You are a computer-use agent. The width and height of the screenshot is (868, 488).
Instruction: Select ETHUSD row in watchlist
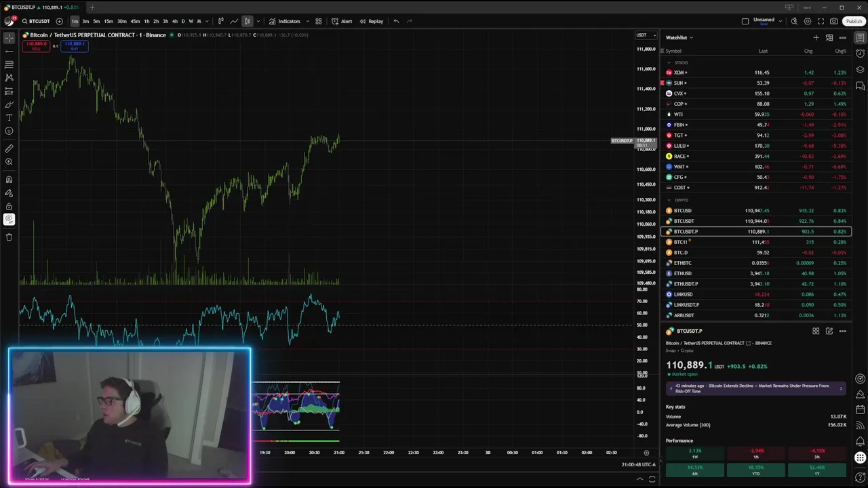tap(755, 273)
